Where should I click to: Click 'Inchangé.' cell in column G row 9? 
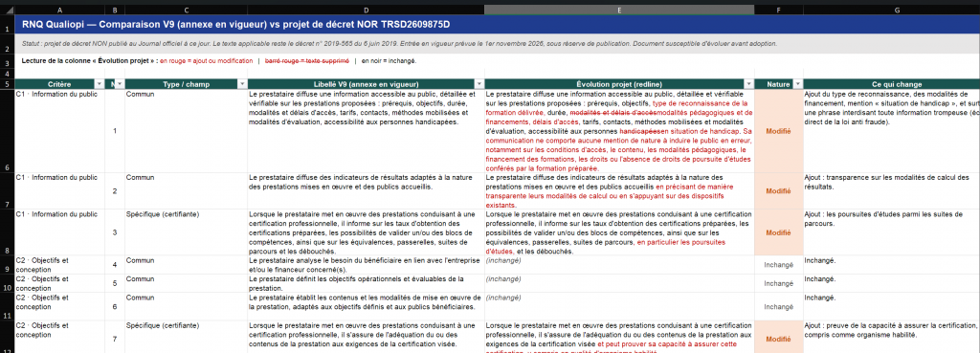(x=892, y=265)
